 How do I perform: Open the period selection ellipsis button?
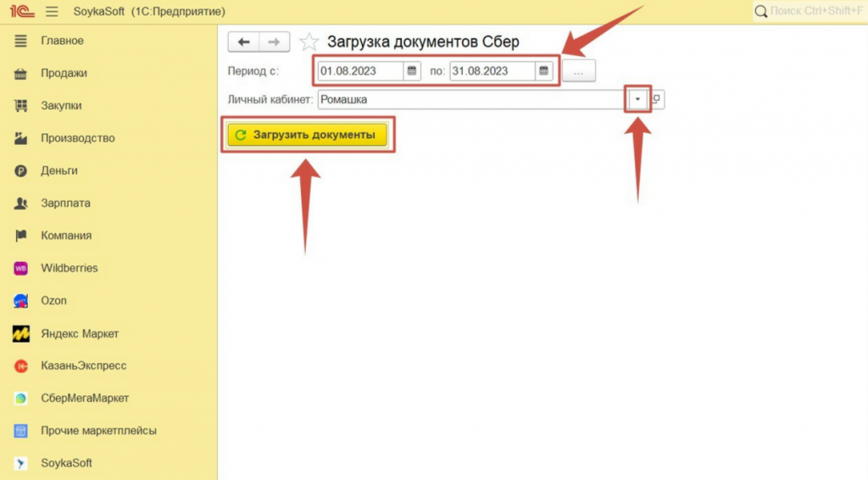coord(579,71)
